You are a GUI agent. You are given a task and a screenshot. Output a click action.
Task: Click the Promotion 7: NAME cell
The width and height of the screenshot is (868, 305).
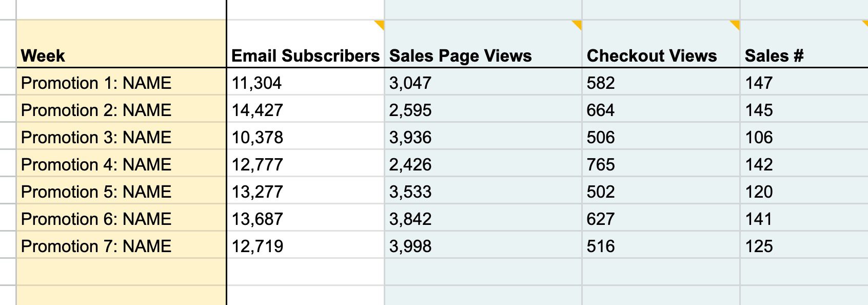click(121, 246)
